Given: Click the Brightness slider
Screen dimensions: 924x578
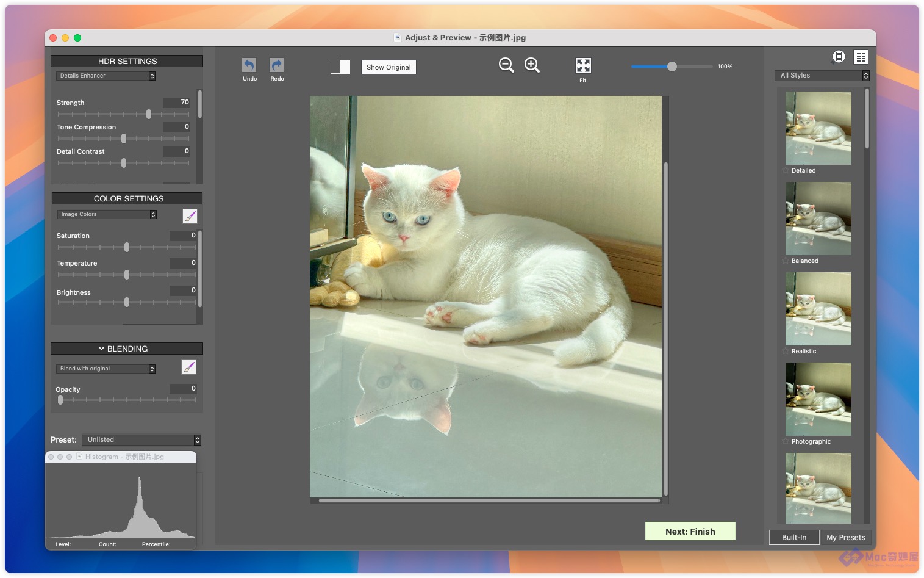Looking at the screenshot, I should point(126,302).
